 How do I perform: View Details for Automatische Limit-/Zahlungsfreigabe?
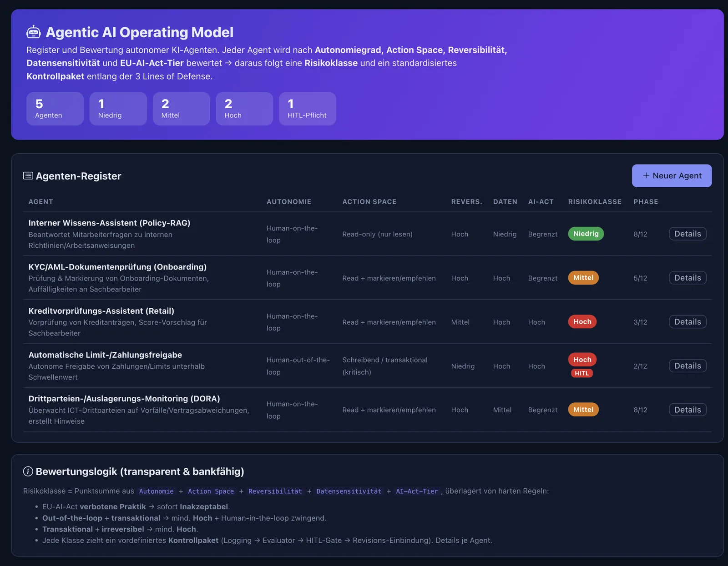click(688, 366)
